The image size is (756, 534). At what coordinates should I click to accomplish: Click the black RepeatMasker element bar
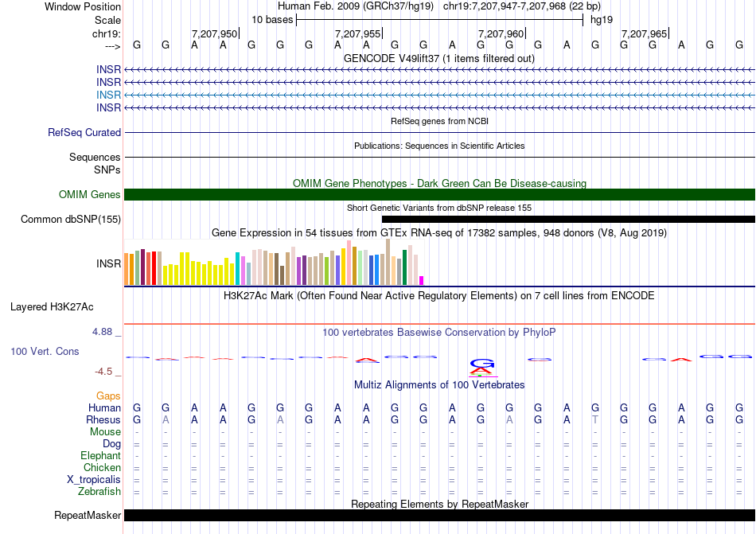click(x=439, y=516)
